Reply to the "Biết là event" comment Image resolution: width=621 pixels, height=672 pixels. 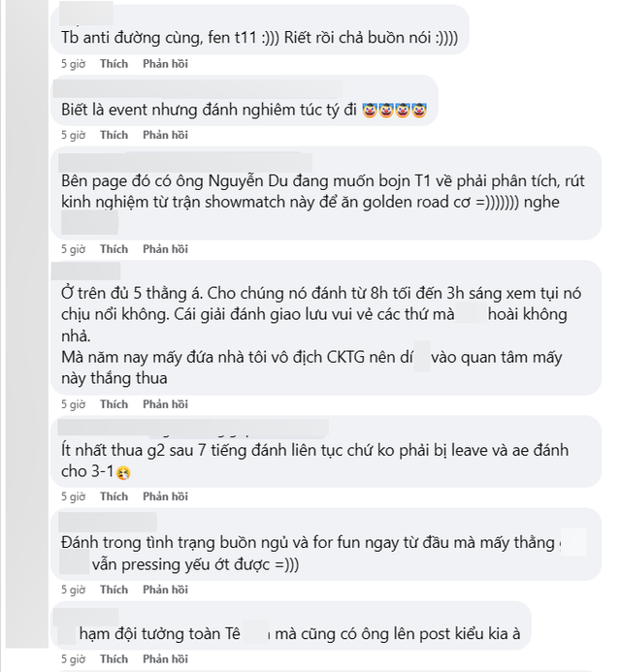pos(165,135)
